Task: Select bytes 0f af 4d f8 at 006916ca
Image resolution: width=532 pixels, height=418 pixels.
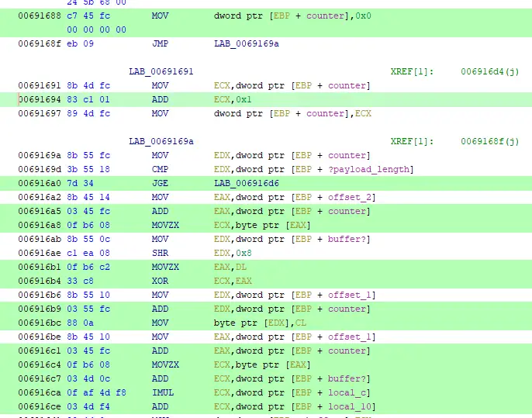Action: pyautogui.click(x=97, y=392)
